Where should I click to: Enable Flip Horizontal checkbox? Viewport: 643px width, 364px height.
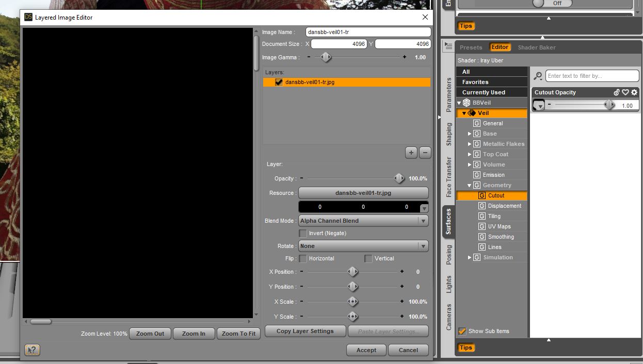[303, 258]
